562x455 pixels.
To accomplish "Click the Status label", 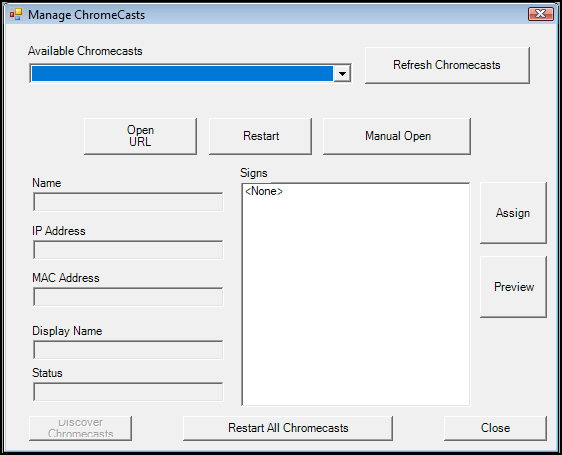I will click(47, 373).
